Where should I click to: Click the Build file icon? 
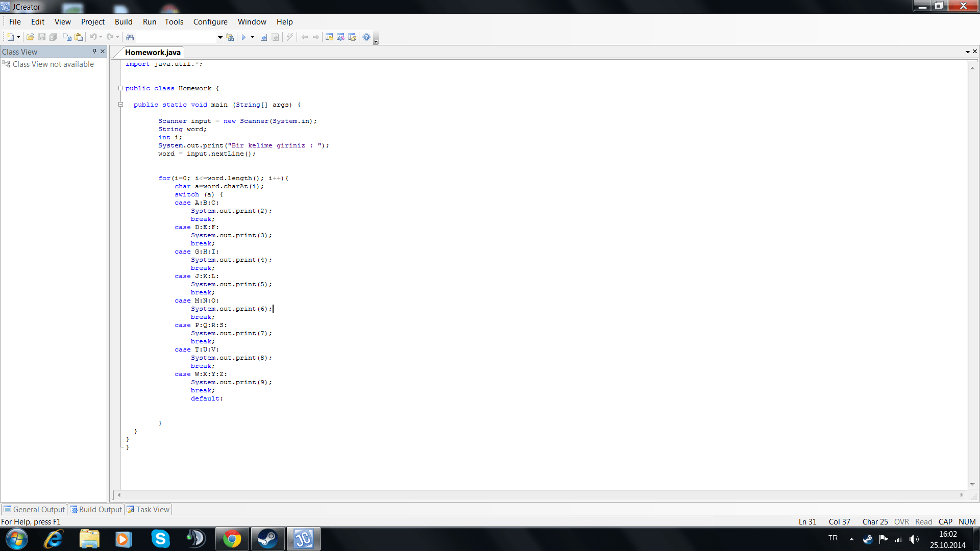pos(264,37)
